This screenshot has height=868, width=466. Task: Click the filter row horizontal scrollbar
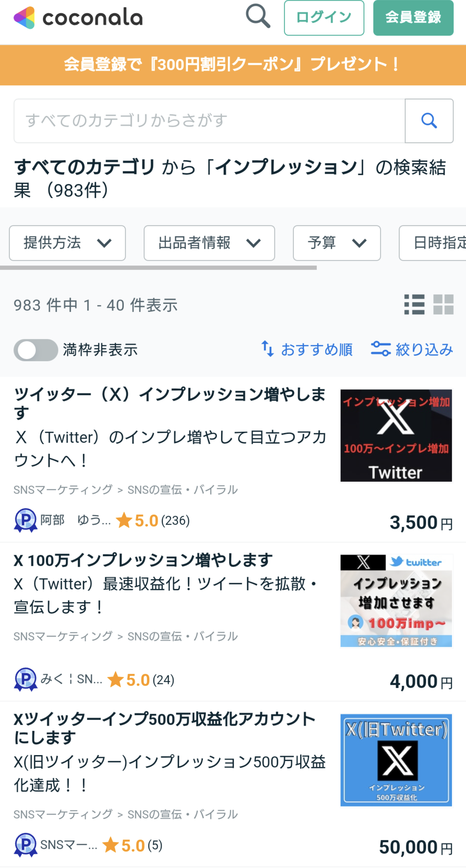158,267
